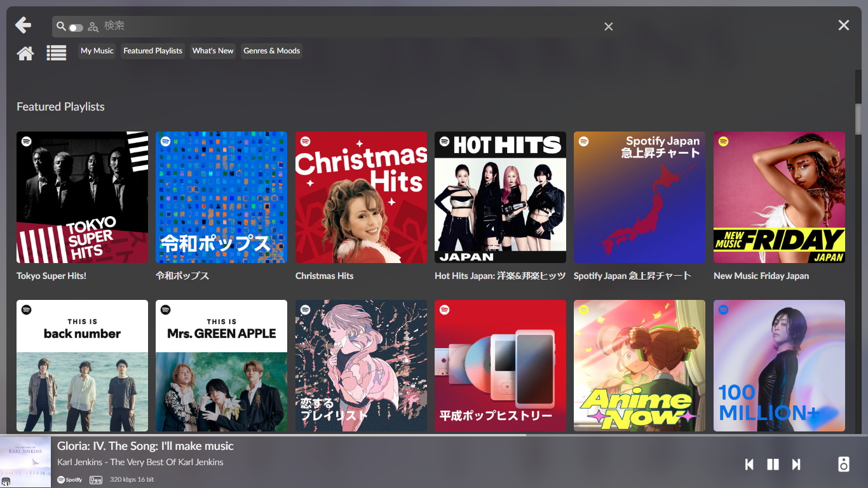
Task: Skip to the next track
Action: pos(796,464)
